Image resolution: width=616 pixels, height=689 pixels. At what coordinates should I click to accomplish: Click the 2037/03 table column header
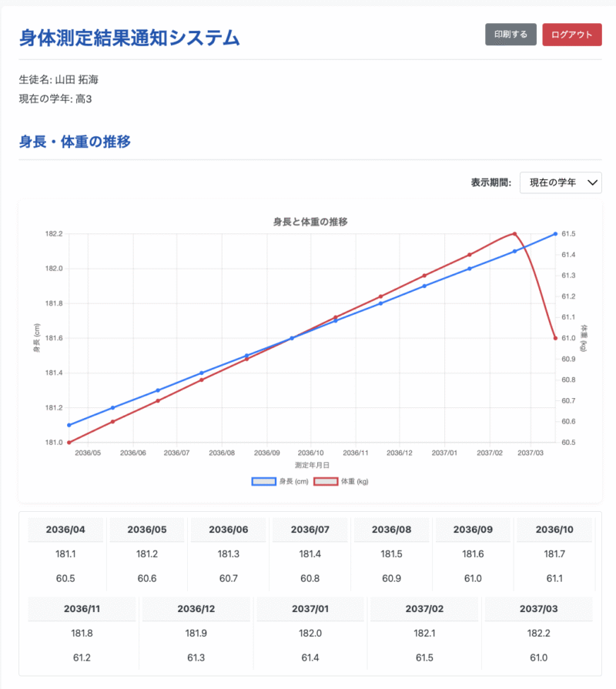pos(538,608)
